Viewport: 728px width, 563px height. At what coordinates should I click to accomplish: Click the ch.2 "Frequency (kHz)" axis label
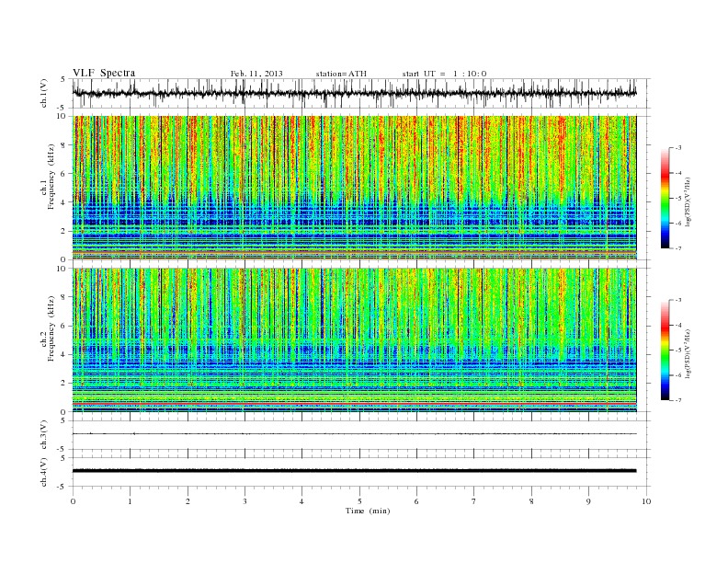point(51,327)
